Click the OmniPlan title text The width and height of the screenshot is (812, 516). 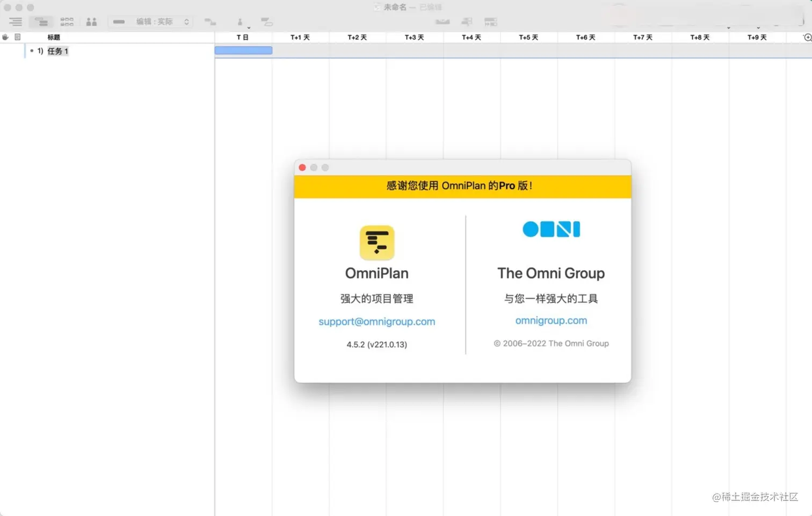(377, 273)
